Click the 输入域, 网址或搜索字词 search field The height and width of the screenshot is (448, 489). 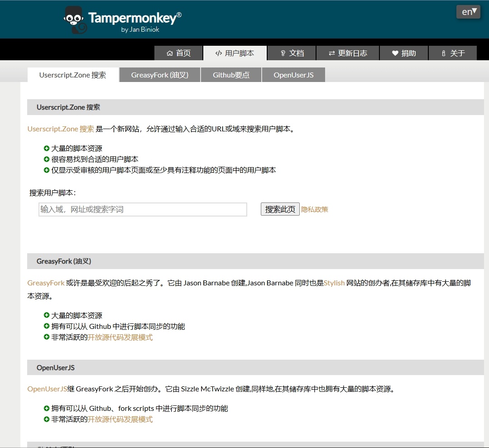(x=143, y=209)
